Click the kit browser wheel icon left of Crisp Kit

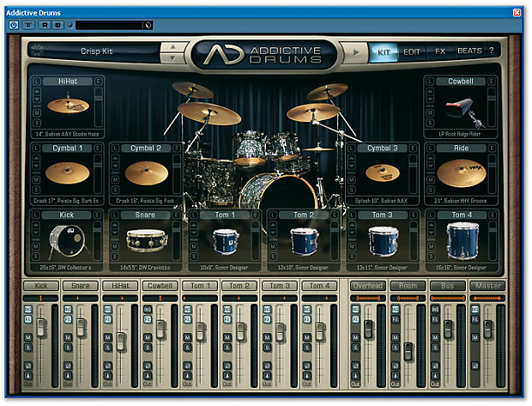click(37, 51)
